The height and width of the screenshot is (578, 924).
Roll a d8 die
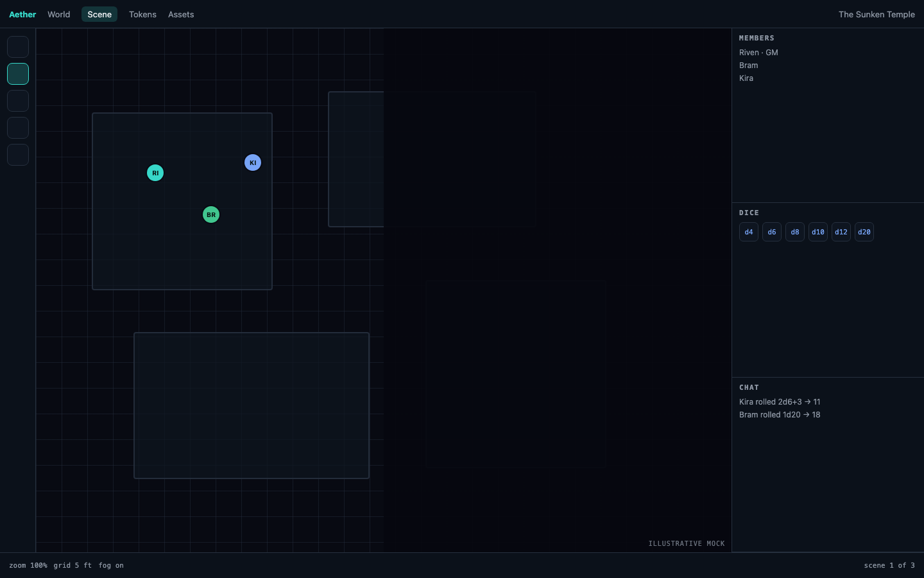point(795,232)
